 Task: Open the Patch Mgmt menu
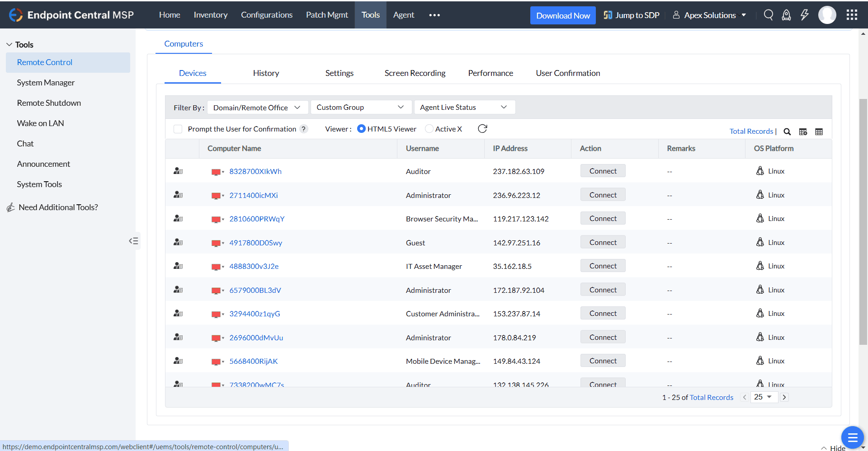(x=327, y=14)
